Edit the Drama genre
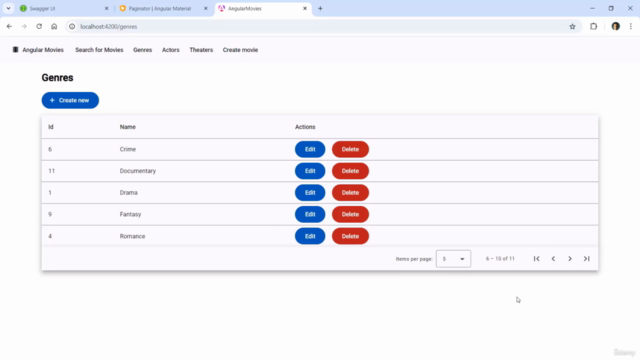Viewport: 640px width, 360px height. point(310,193)
